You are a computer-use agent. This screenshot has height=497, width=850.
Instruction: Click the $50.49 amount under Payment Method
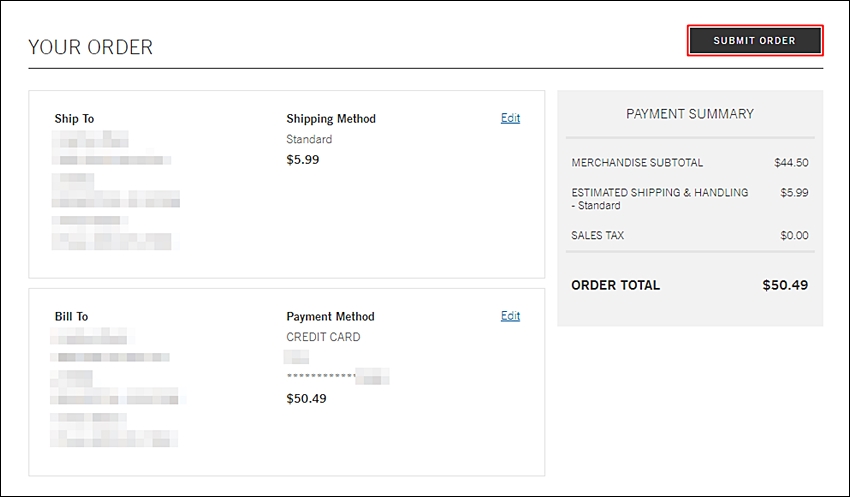306,399
